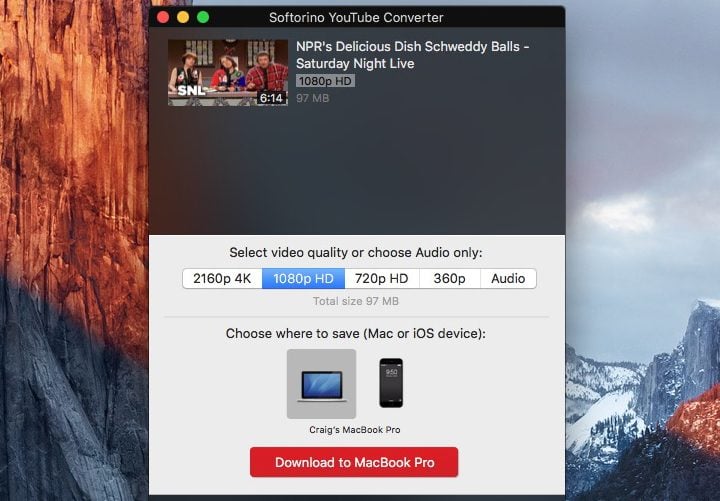
Task: Switch to Audio only option
Action: coord(508,279)
